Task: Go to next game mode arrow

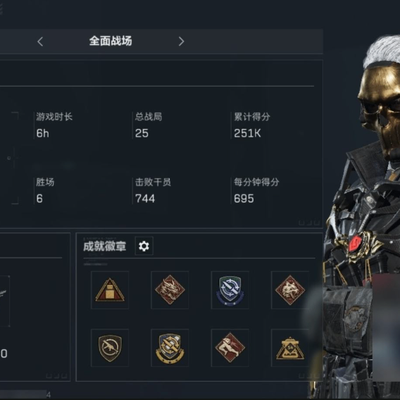Action: click(x=181, y=41)
